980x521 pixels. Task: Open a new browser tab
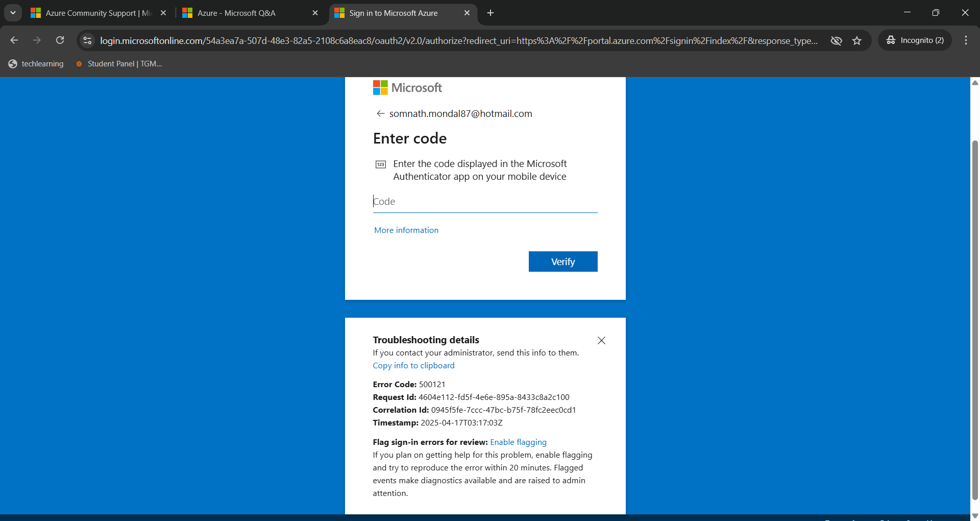click(490, 13)
